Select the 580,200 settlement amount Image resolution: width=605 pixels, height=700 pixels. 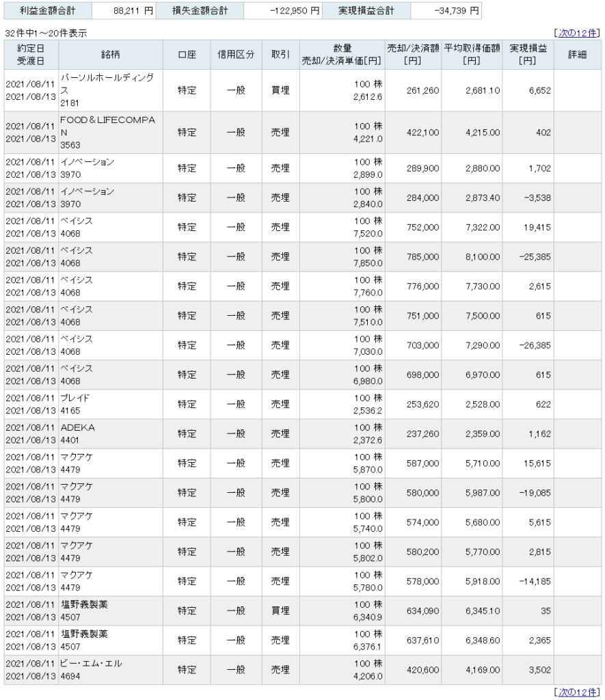click(423, 552)
